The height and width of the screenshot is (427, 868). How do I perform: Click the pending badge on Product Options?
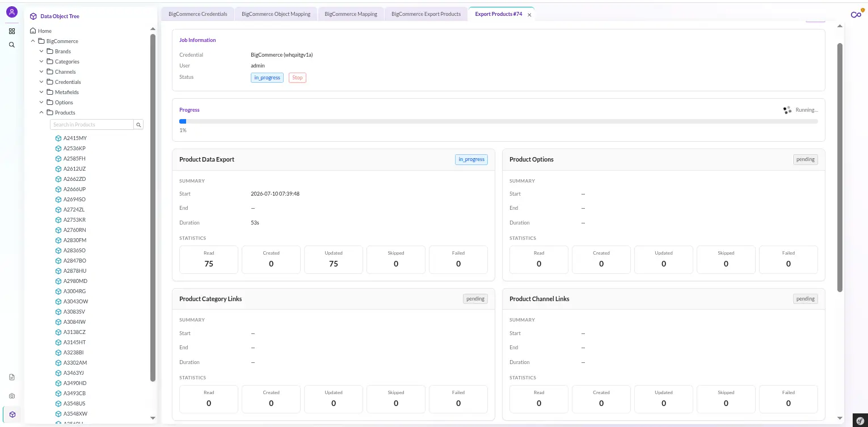pyautogui.click(x=806, y=159)
